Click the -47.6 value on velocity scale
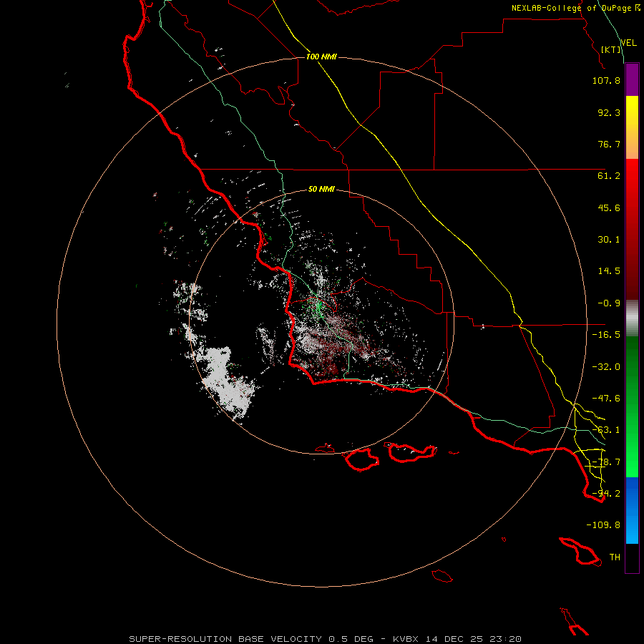The image size is (644, 644). coord(606,399)
